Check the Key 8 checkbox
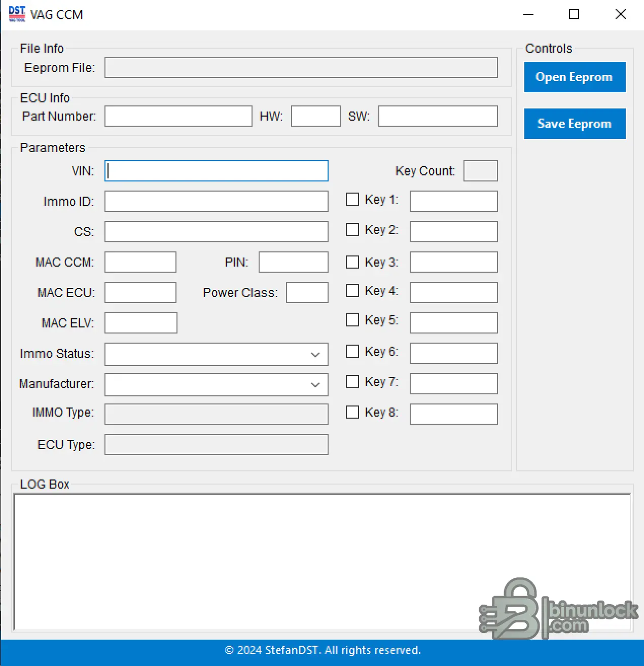 click(352, 412)
